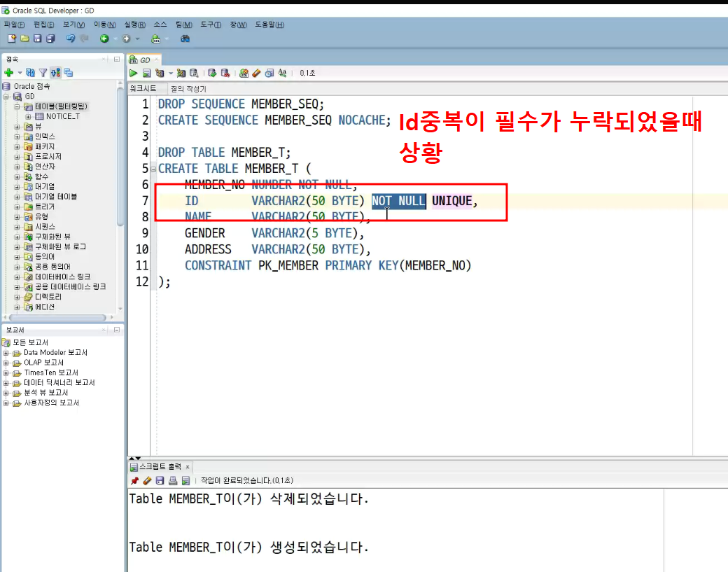Refresh the connections tree
Image resolution: width=728 pixels, height=572 pixels.
coord(30,72)
